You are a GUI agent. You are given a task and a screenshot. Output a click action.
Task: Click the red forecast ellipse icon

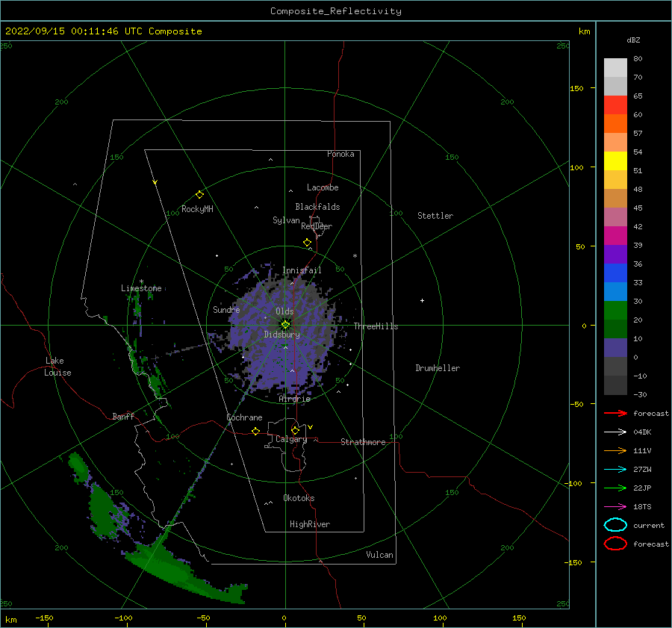pos(615,544)
